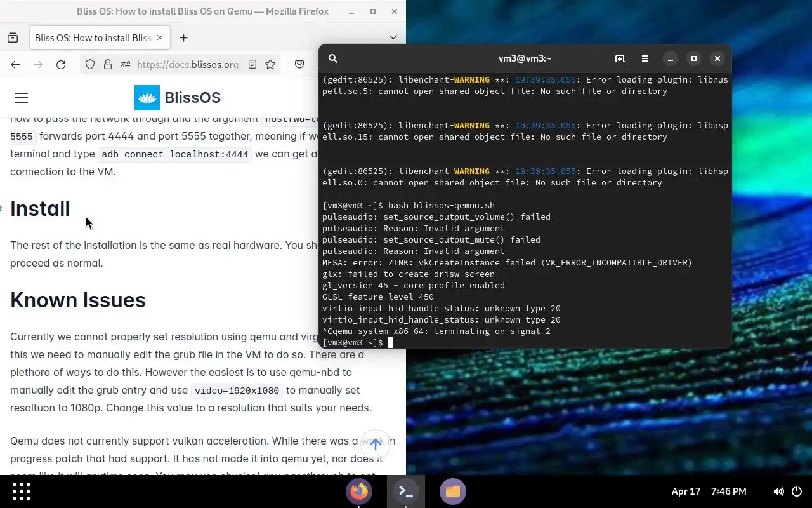Switch to Firefox from the taskbar
Image resolution: width=812 pixels, height=508 pixels.
click(359, 491)
